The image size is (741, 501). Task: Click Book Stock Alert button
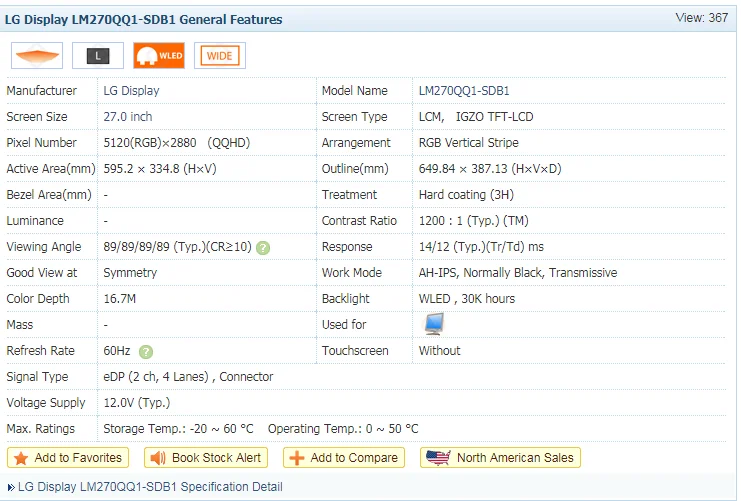click(x=206, y=458)
